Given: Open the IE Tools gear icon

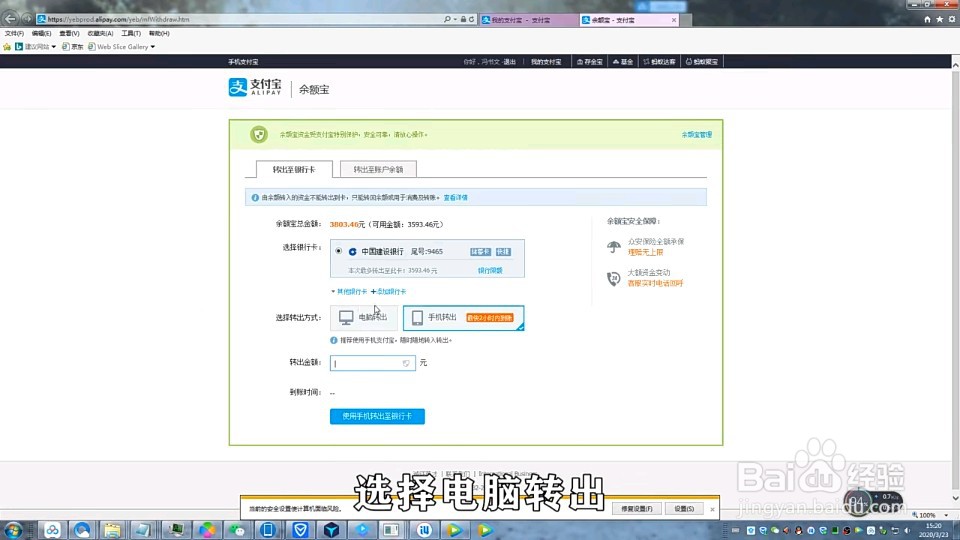Looking at the screenshot, I should (x=951, y=20).
